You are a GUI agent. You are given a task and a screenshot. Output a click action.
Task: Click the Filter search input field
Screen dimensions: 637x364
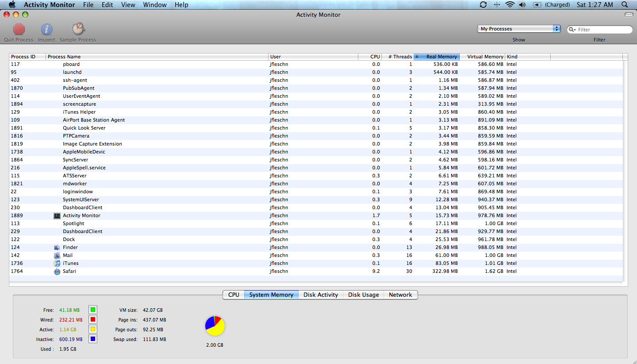click(x=600, y=30)
